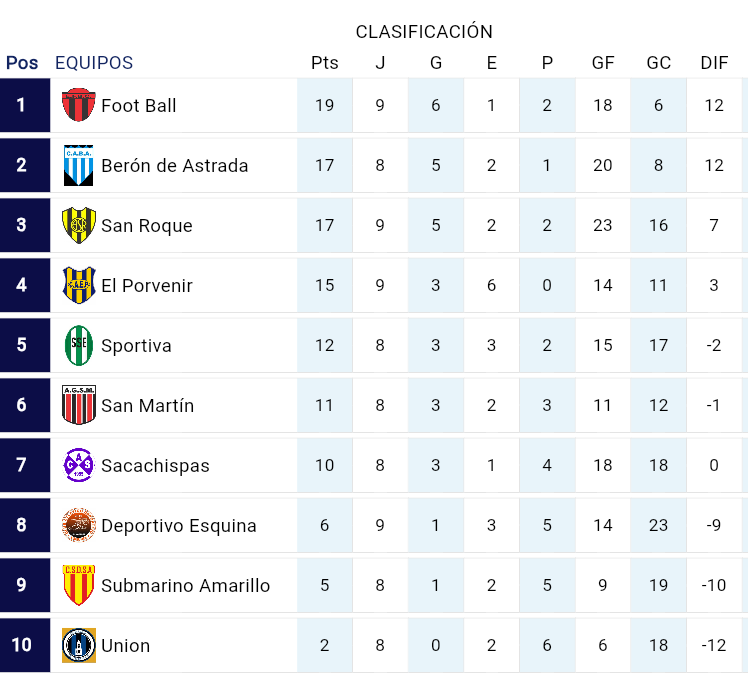Click the San Martín club badge
The width and height of the screenshot is (748, 681).
point(78,405)
